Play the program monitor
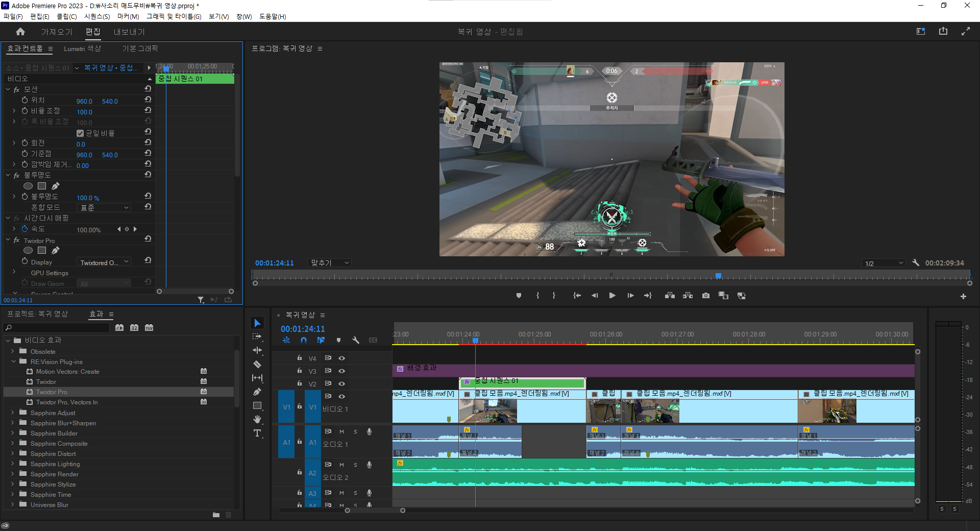The height and width of the screenshot is (531, 980). point(612,296)
